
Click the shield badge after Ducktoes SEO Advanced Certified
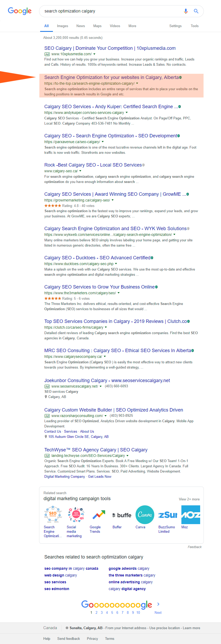point(152,258)
